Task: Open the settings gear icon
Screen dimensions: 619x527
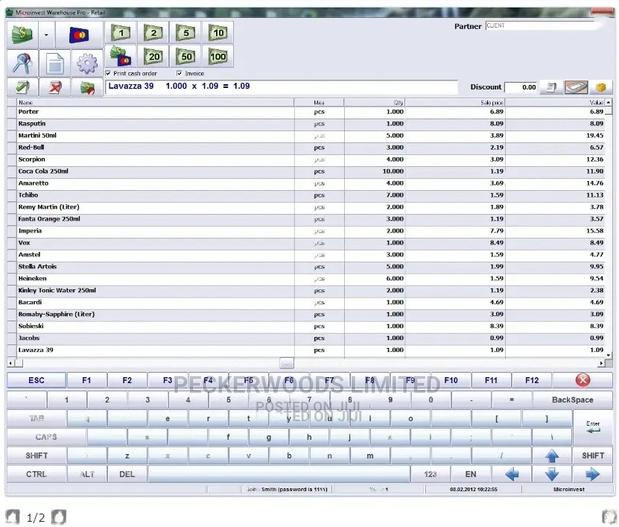Action: click(87, 63)
